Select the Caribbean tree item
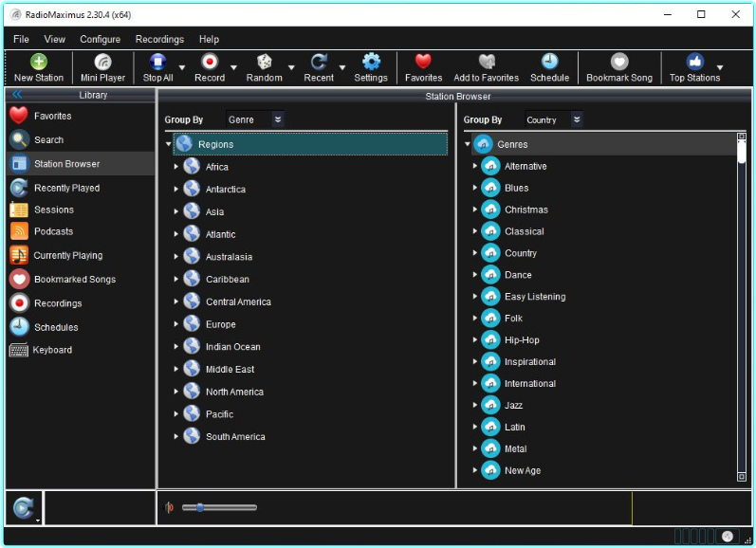 pos(227,279)
